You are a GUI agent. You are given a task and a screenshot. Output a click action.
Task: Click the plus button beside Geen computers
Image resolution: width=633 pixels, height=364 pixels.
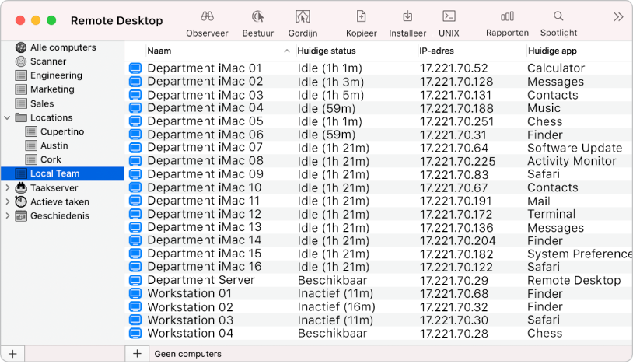point(138,354)
